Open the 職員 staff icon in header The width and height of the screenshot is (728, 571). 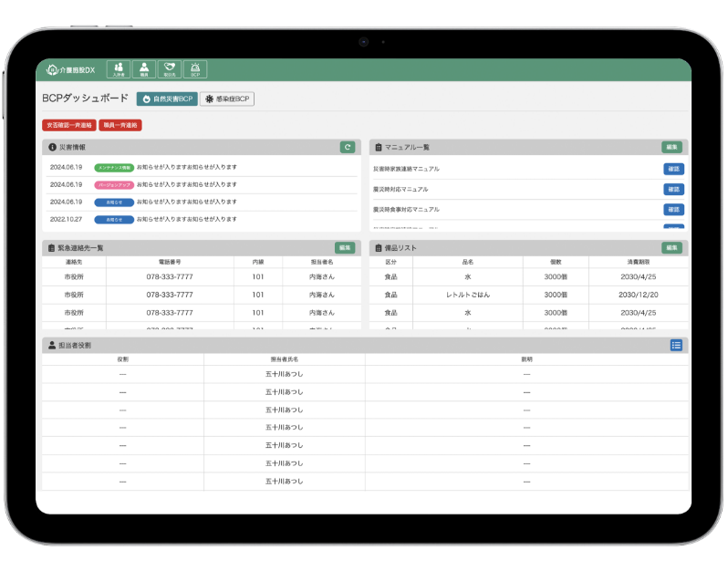144,69
